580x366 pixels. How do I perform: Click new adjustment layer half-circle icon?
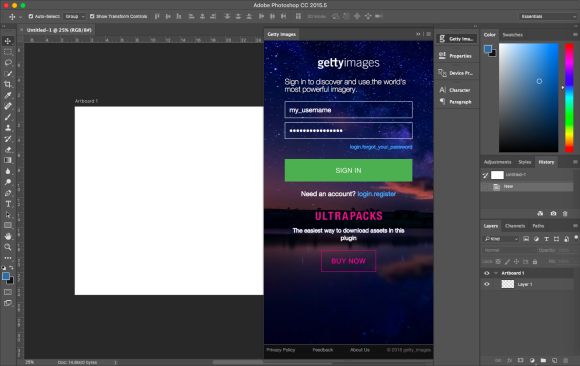[532, 360]
